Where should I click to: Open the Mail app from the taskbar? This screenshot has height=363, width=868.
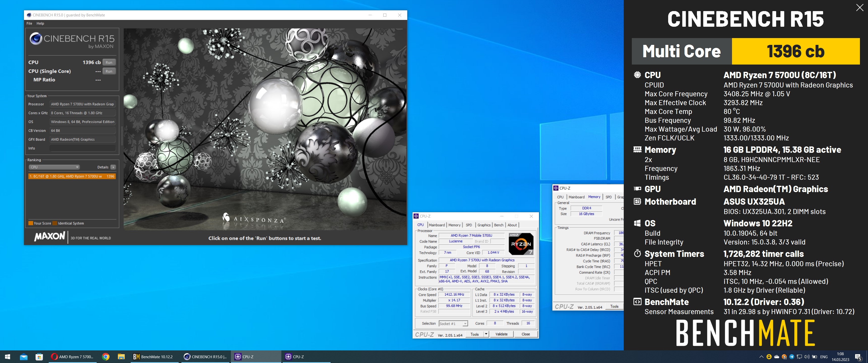click(23, 357)
